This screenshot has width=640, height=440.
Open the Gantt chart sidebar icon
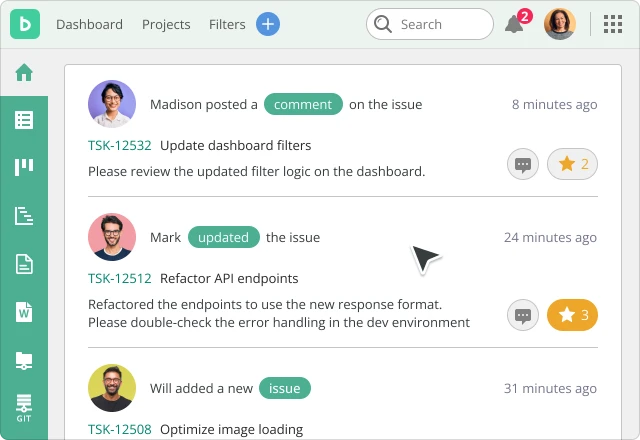pos(24,215)
